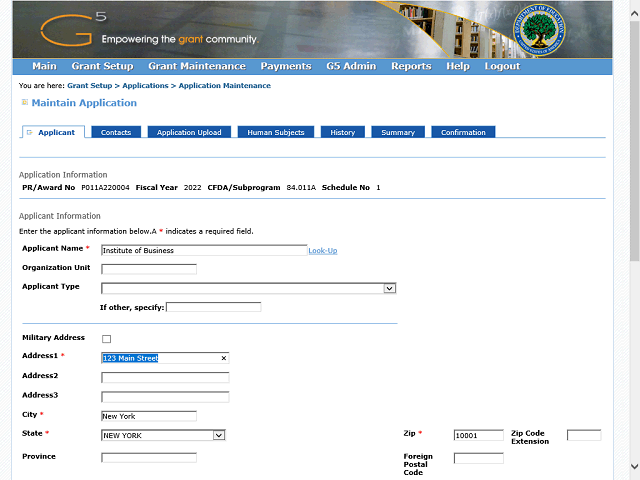Click the vertical scrollbar thumb
The width and height of the screenshot is (640, 480).
634,141
